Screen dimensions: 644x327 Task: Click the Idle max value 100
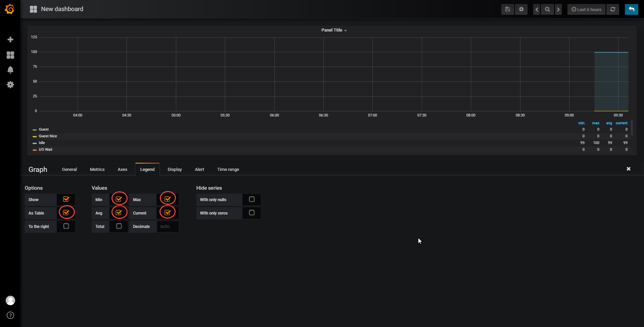click(596, 143)
